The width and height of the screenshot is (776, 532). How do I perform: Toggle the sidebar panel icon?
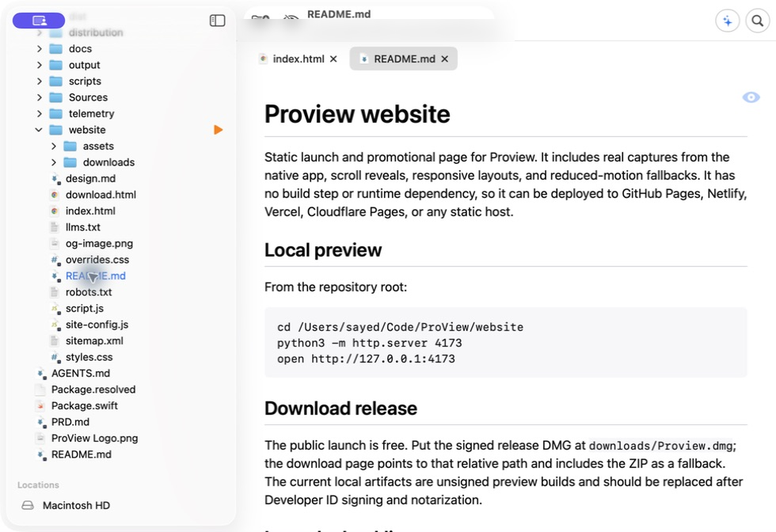coord(217,21)
